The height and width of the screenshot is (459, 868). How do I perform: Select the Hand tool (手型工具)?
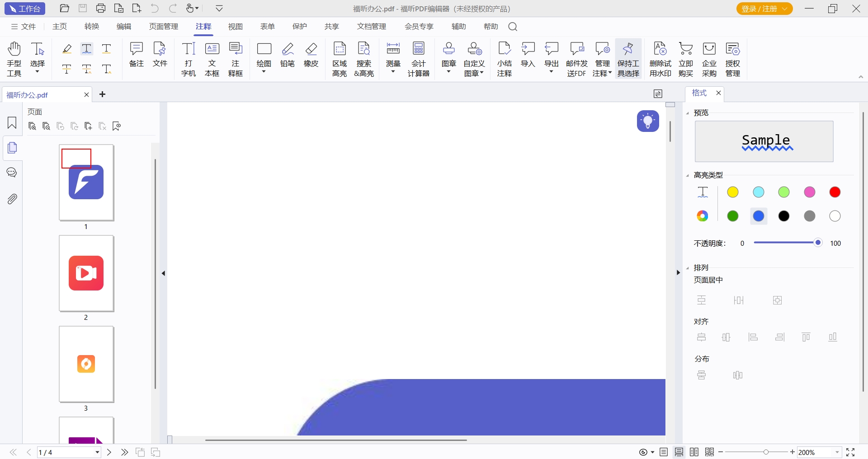[x=14, y=59]
